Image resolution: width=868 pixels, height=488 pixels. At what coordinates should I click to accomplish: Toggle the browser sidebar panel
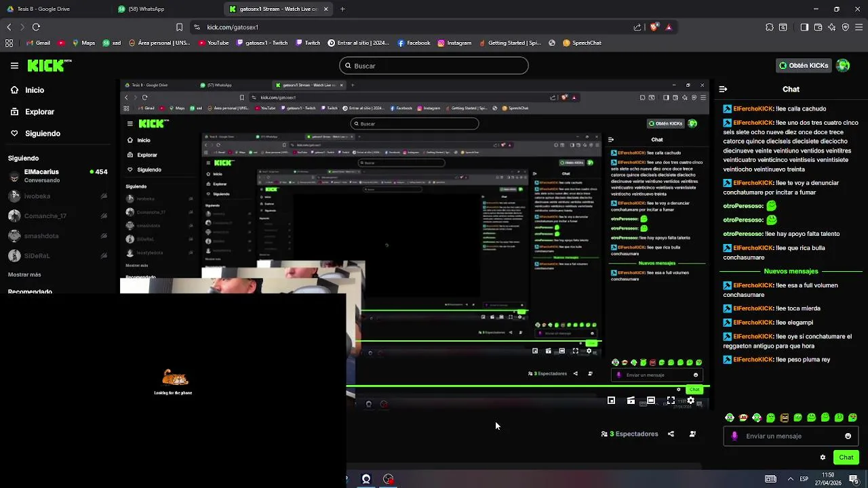(804, 27)
